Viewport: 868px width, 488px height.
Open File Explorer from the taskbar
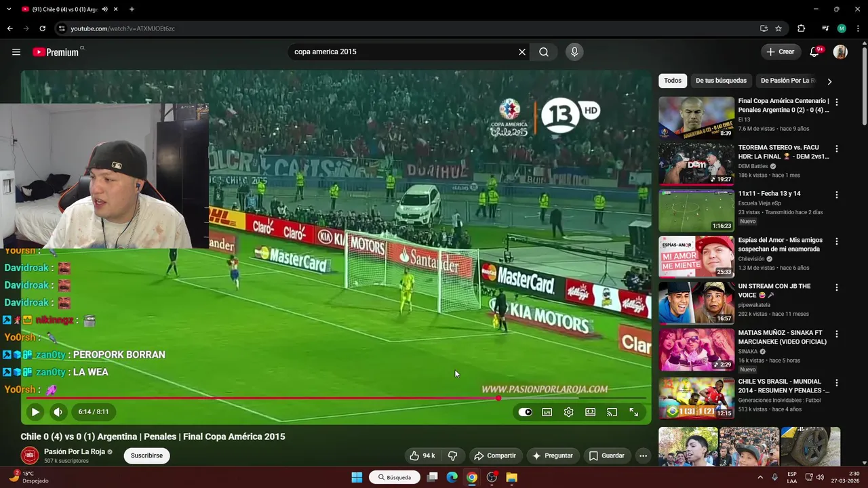click(x=512, y=477)
